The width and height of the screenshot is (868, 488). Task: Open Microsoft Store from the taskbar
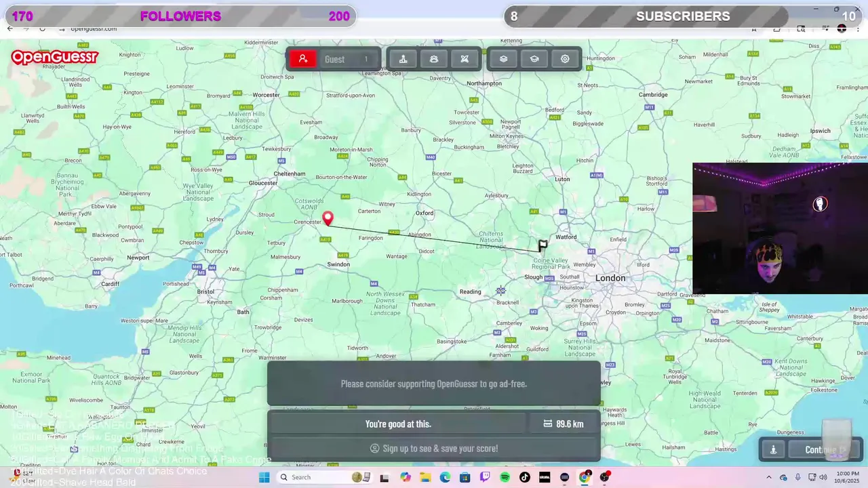click(x=465, y=477)
